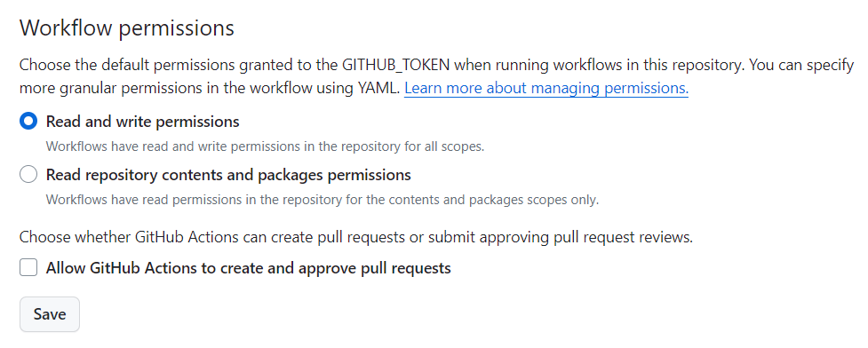Viewport: 868px width, 348px height.
Task: Click the GITHUB_TOKEN word in the description
Action: coord(396,65)
